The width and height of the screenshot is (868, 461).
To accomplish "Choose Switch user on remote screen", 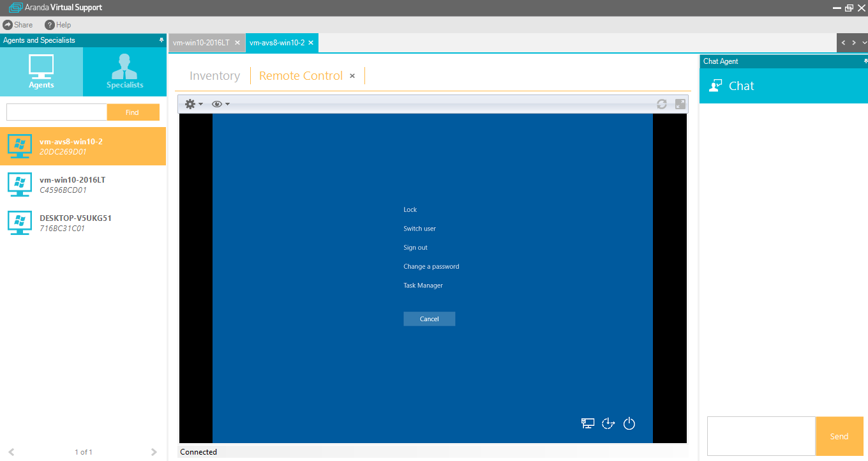I will click(419, 229).
